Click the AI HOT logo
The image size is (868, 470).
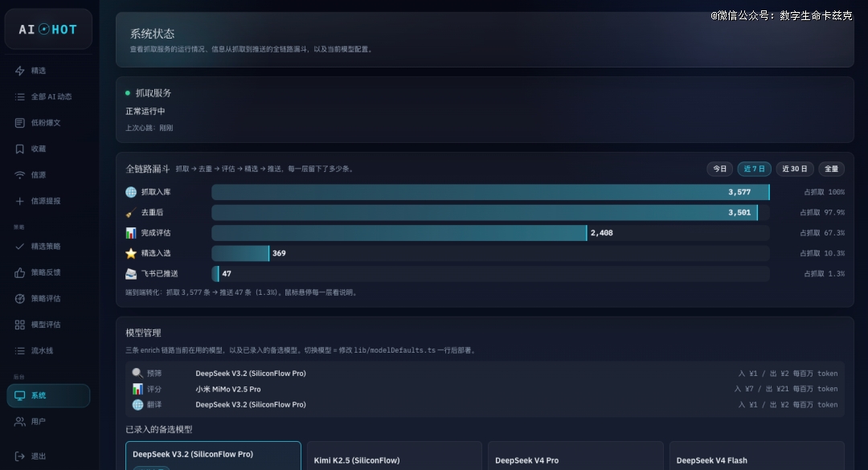pyautogui.click(x=48, y=30)
